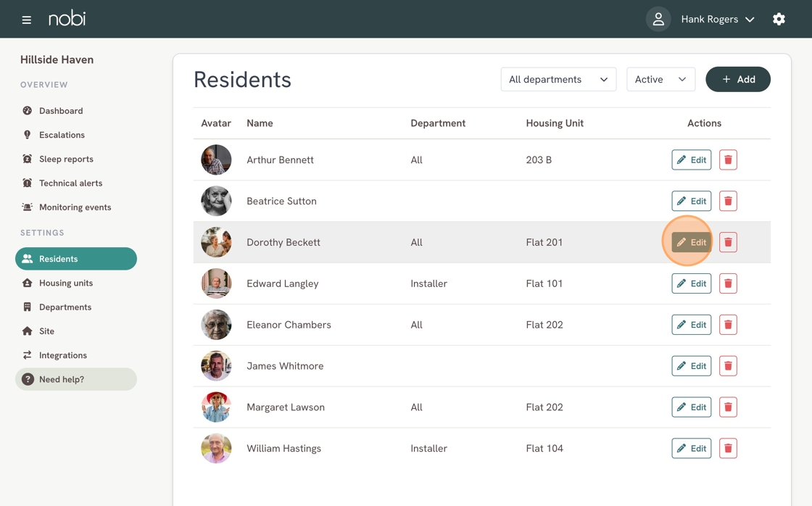Open Sleep reports from the sidebar
Viewport: 812px width, 506px height.
point(66,159)
